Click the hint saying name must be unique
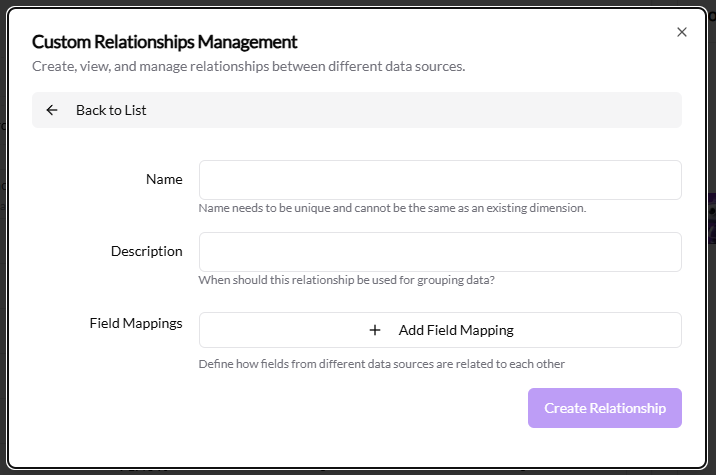The image size is (716, 475). 392,208
